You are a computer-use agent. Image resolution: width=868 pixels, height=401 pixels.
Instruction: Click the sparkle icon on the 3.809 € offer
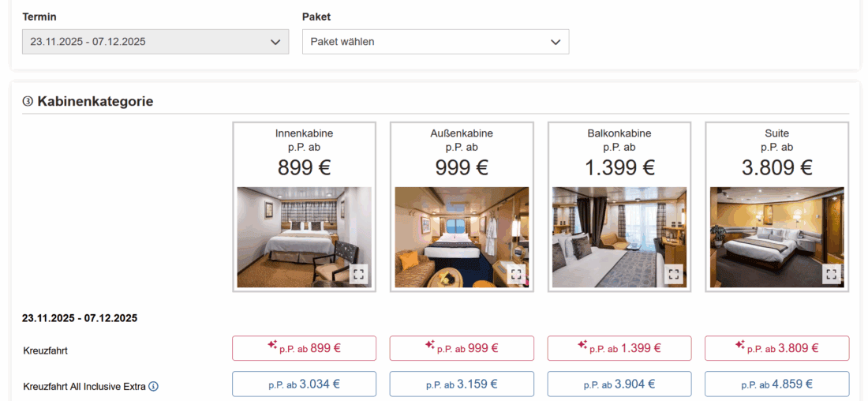740,345
